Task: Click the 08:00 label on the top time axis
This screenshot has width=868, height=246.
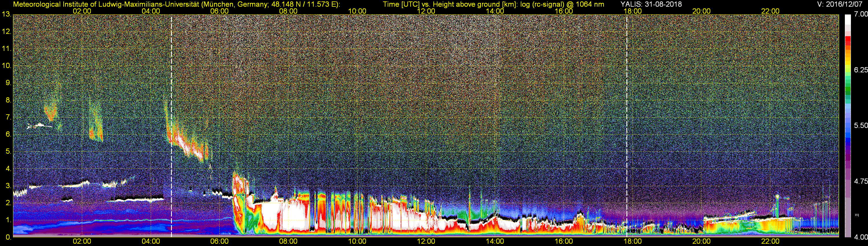Action: pos(288,11)
